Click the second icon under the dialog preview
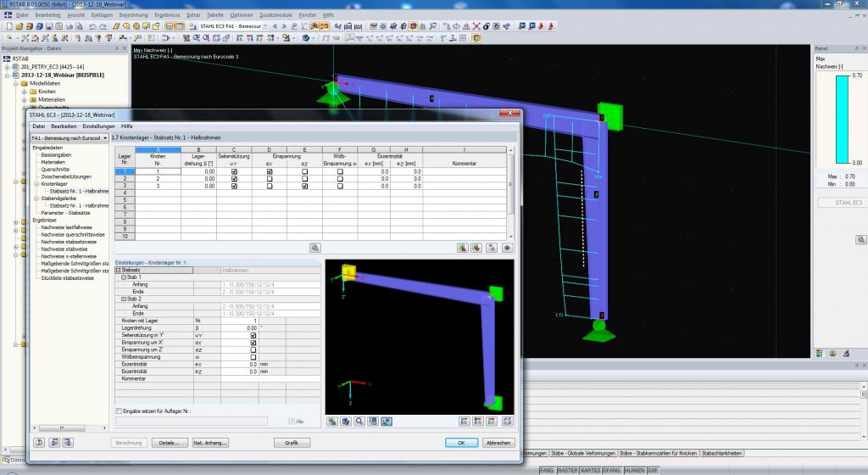The width and height of the screenshot is (868, 475). (346, 422)
